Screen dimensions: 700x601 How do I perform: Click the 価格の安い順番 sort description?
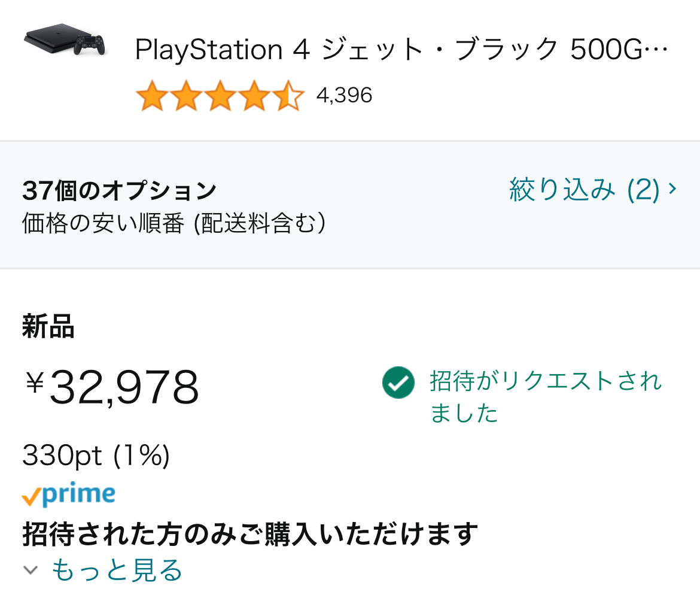174,223
